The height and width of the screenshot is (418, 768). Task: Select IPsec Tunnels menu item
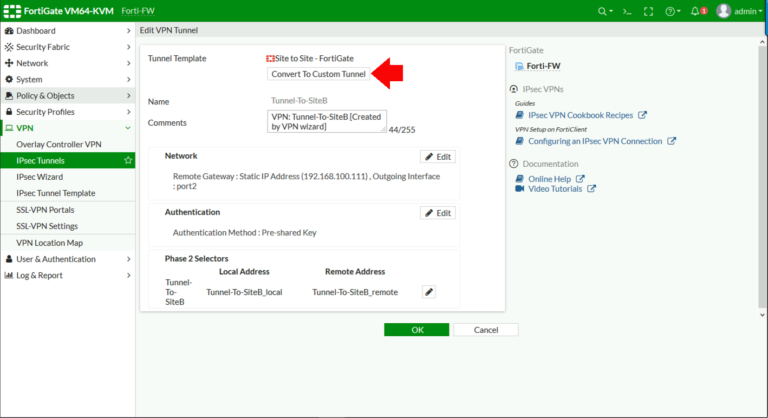point(68,160)
